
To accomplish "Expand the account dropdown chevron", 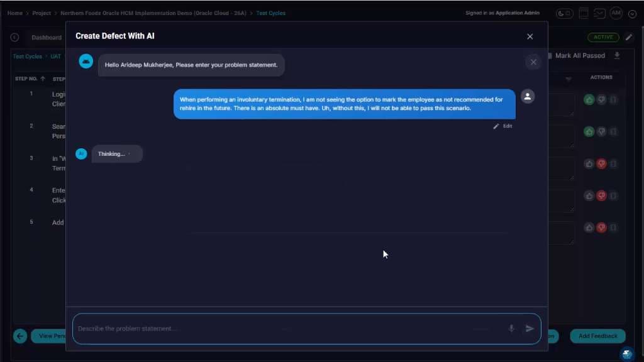I will (633, 14).
